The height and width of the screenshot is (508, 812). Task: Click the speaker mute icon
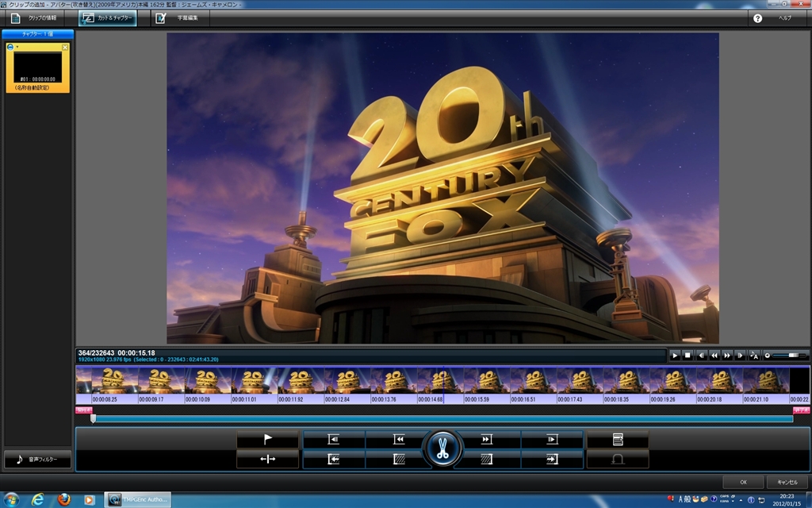click(x=767, y=356)
